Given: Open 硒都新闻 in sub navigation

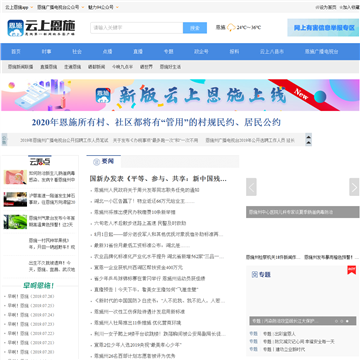Looking at the screenshot, I should tap(96, 67).
